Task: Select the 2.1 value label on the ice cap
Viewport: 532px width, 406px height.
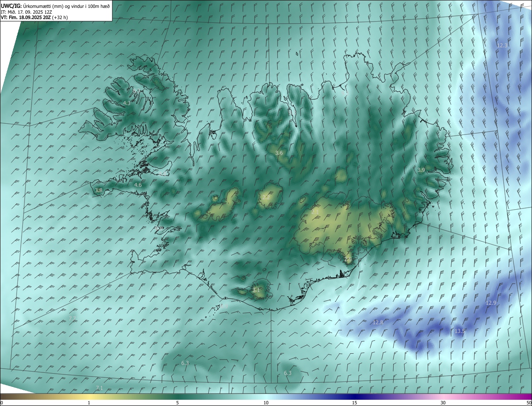Action: (x=315, y=212)
